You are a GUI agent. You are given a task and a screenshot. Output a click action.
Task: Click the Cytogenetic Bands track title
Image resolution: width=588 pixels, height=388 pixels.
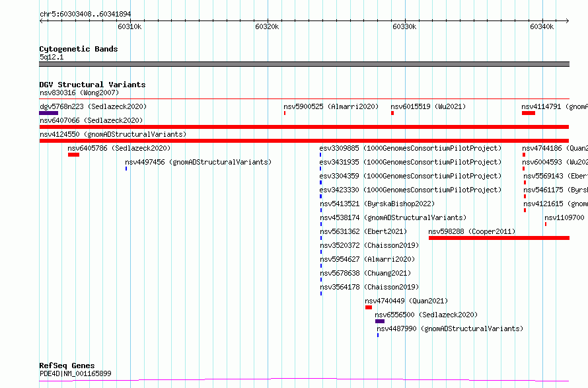(79, 49)
